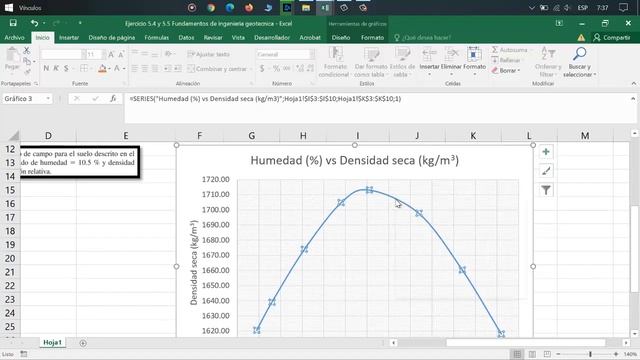Click the Eliminar cells button

click(x=451, y=62)
